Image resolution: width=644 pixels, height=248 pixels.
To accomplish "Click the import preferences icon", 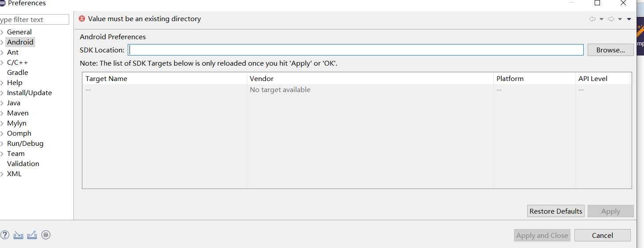I will [x=18, y=235].
